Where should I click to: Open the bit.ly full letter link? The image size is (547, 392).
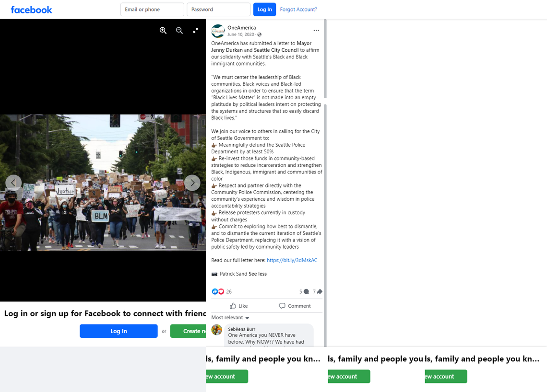(292, 260)
